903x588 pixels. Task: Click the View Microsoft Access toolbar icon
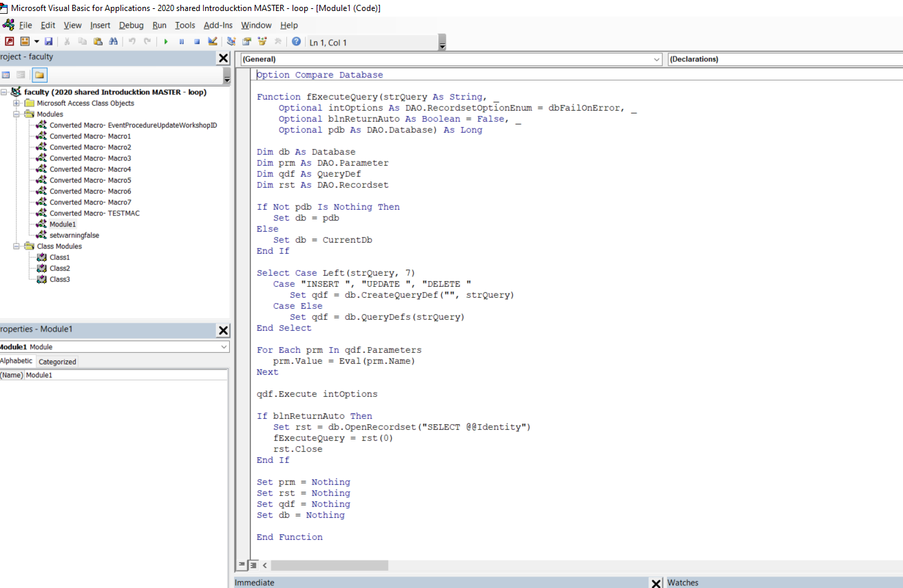tap(10, 42)
